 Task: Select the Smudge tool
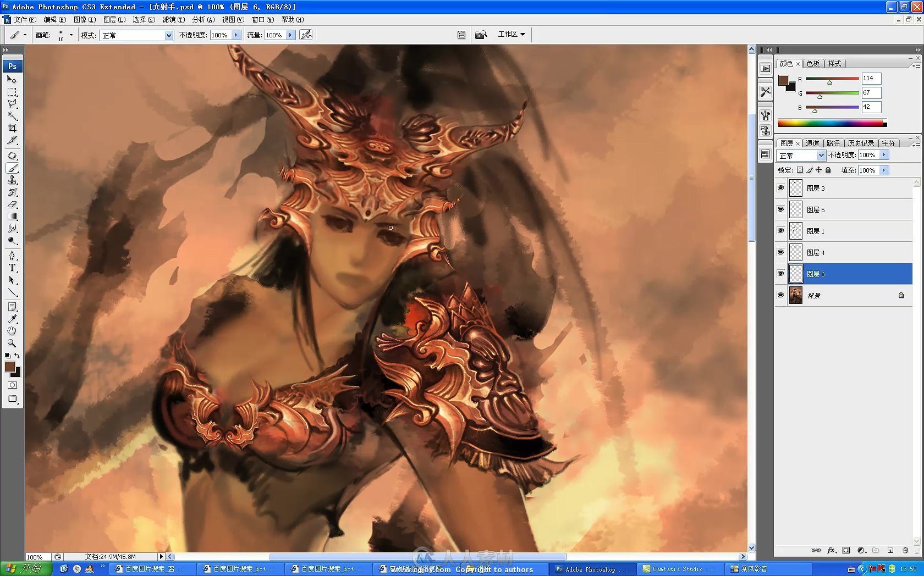click(x=12, y=228)
